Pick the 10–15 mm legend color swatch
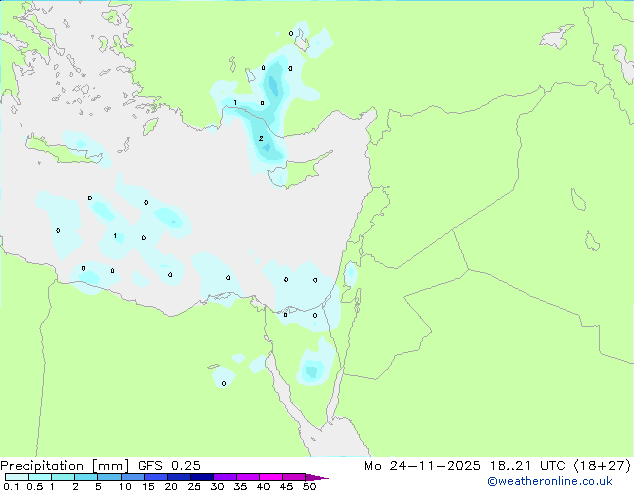634x490 pixels. click(x=132, y=477)
